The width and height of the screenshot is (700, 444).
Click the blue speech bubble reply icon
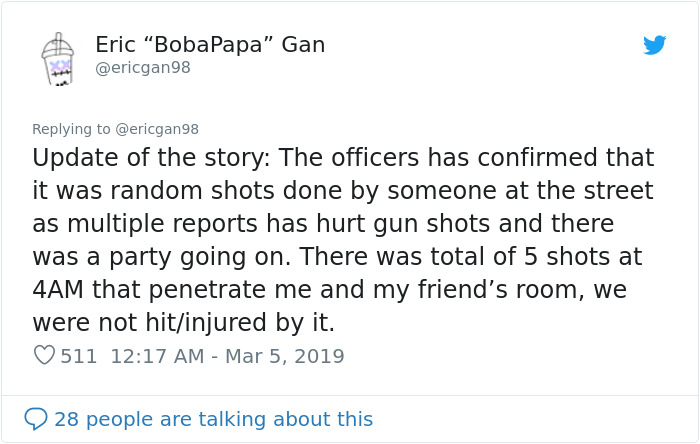click(x=36, y=419)
